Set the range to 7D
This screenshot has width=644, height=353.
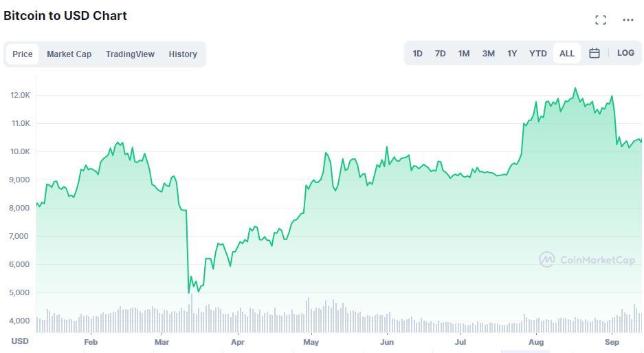(441, 54)
